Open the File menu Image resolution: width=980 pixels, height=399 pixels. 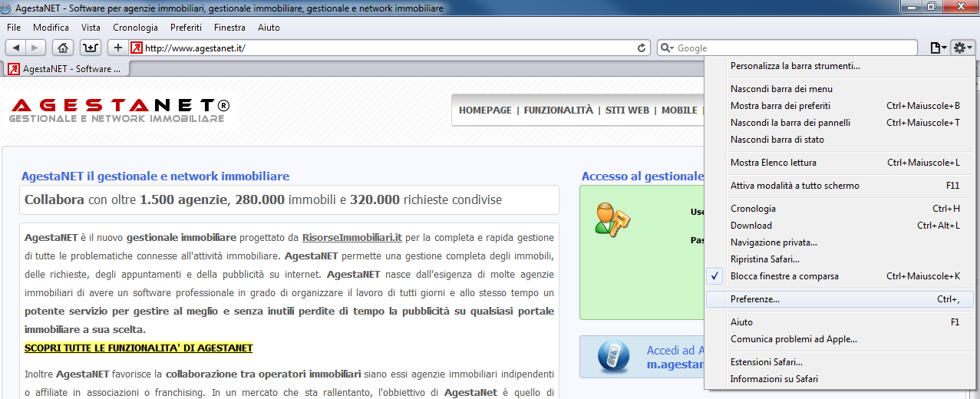click(x=14, y=28)
